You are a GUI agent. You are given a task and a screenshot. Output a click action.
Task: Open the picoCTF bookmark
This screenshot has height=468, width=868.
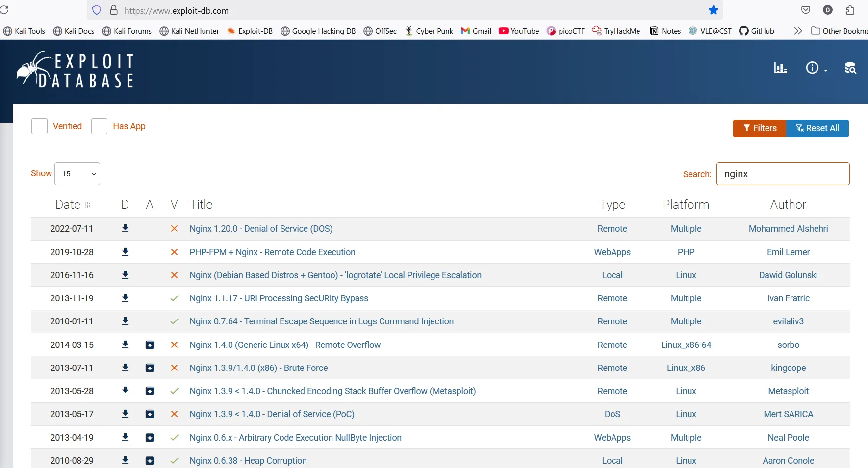[x=565, y=31]
